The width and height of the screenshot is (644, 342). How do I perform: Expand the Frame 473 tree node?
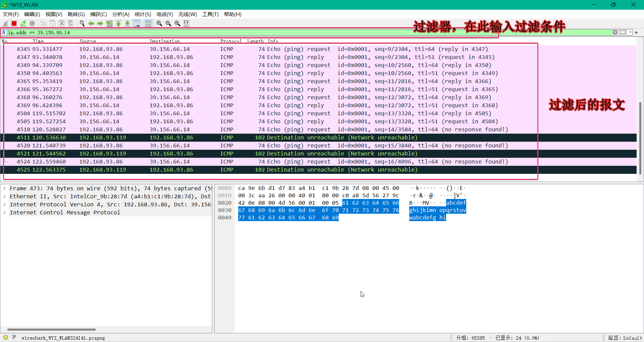(4, 188)
